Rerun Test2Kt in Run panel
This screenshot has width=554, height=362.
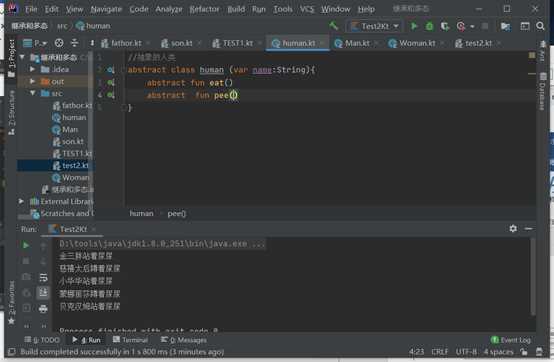pos(26,245)
